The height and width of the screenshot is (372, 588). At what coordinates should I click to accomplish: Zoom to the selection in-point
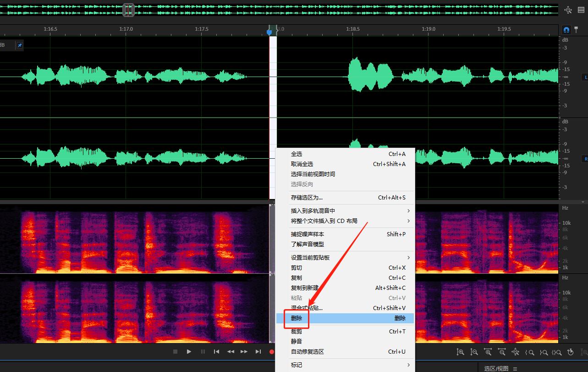(x=530, y=352)
